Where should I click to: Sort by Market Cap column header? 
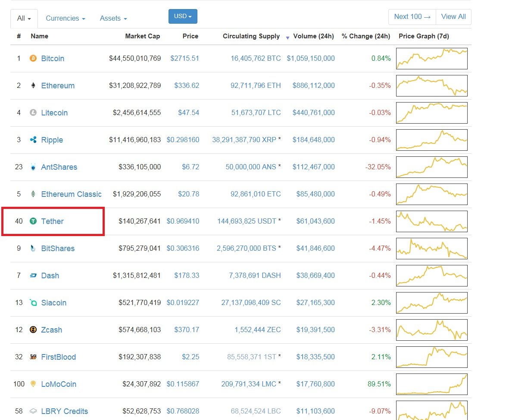[142, 36]
